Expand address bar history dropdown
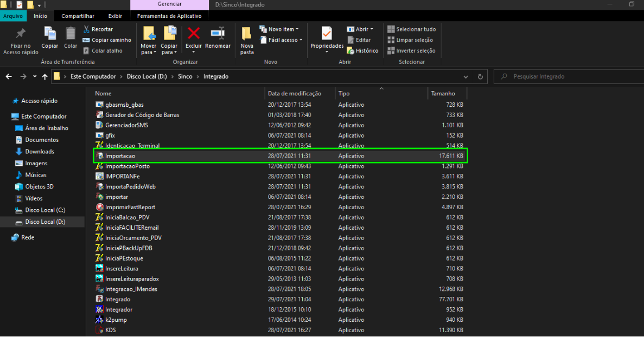 point(466,77)
